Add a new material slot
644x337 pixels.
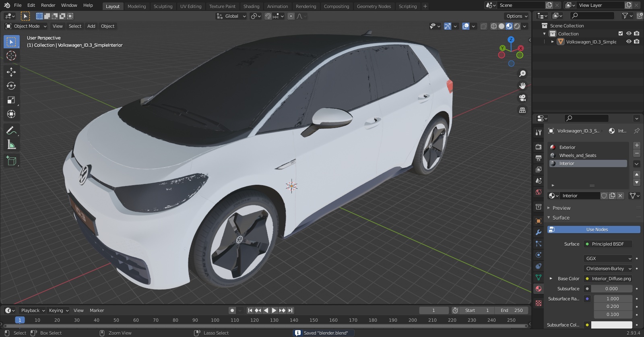637,145
